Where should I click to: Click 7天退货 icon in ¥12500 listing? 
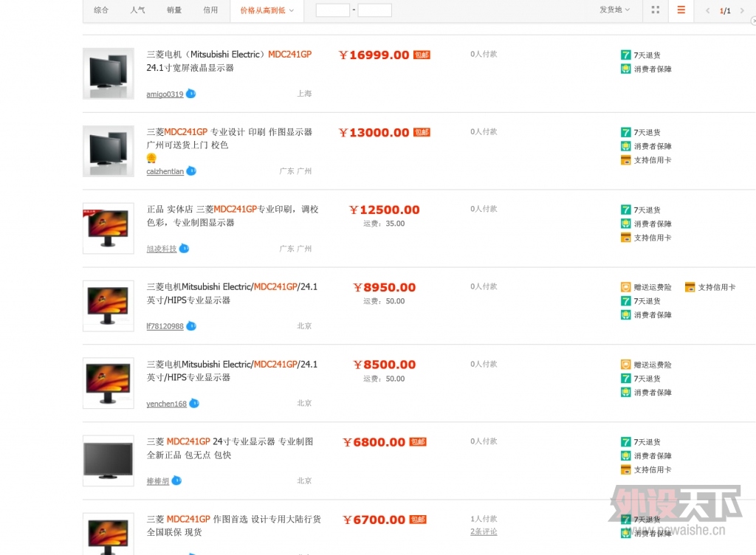tap(626, 210)
